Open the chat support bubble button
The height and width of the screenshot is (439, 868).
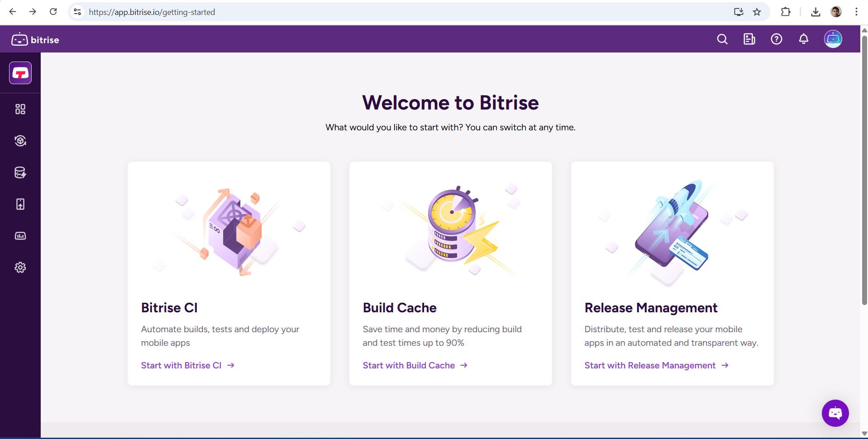[835, 413]
